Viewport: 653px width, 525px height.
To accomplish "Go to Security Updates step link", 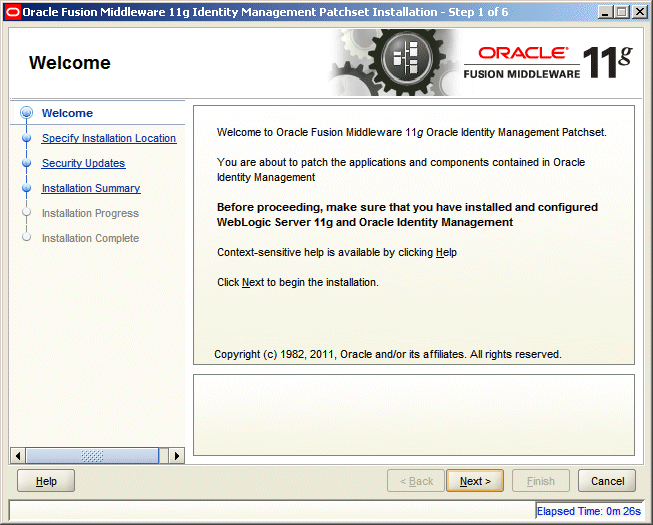I will click(83, 163).
